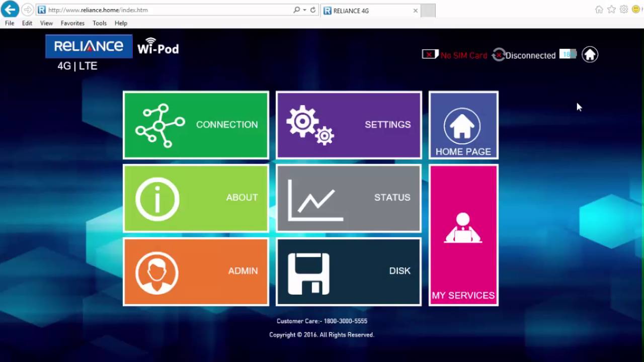Open the Tools menu
The image size is (644, 362).
point(100,23)
